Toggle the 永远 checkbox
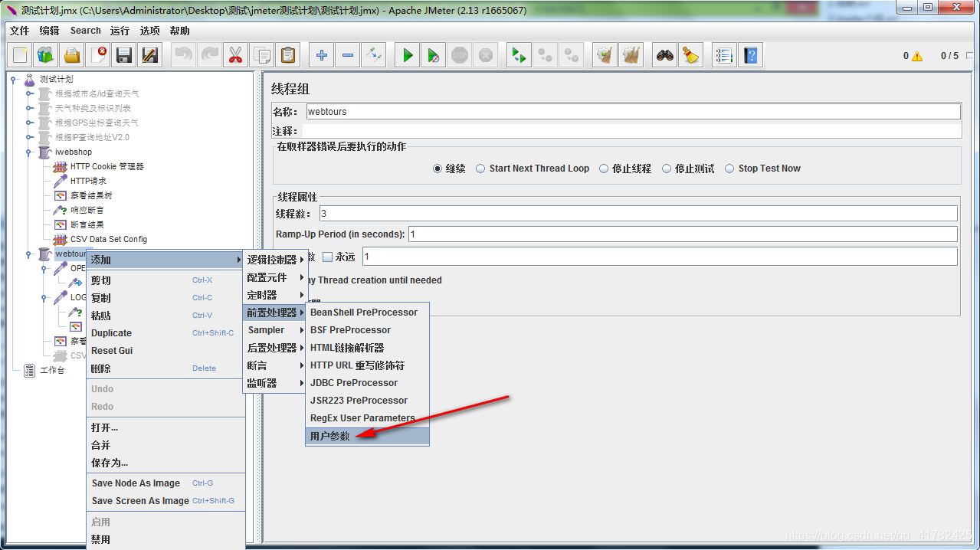 [327, 257]
